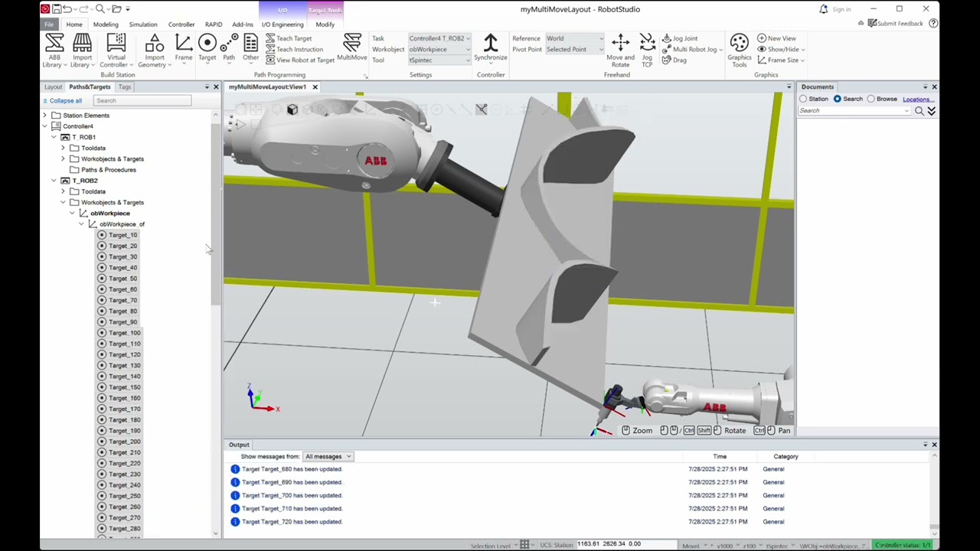Open Import Library menu
The image size is (980, 551).
tap(82, 51)
